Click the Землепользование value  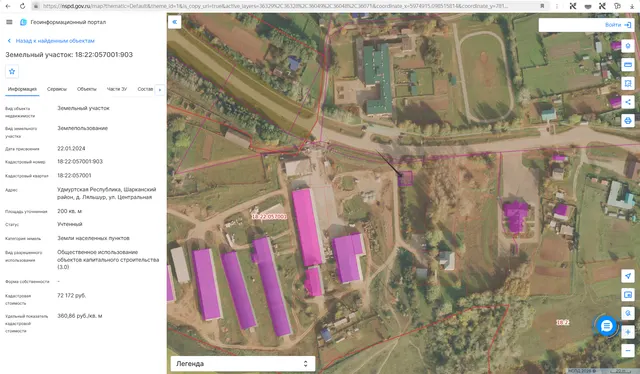pyautogui.click(x=82, y=128)
